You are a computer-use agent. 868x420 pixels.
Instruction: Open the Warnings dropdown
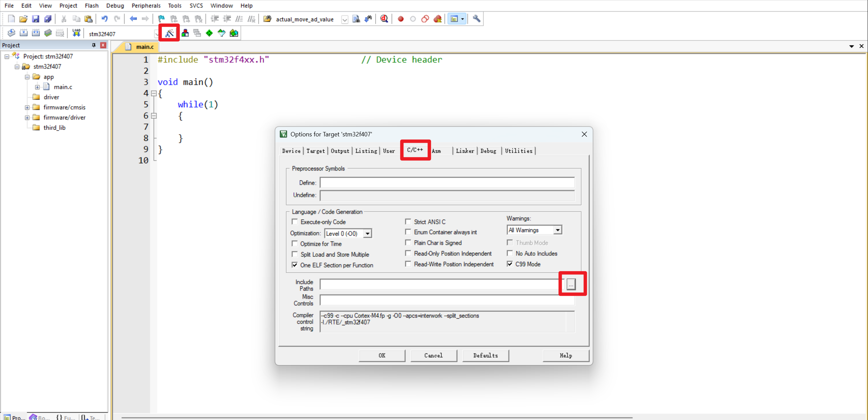557,230
